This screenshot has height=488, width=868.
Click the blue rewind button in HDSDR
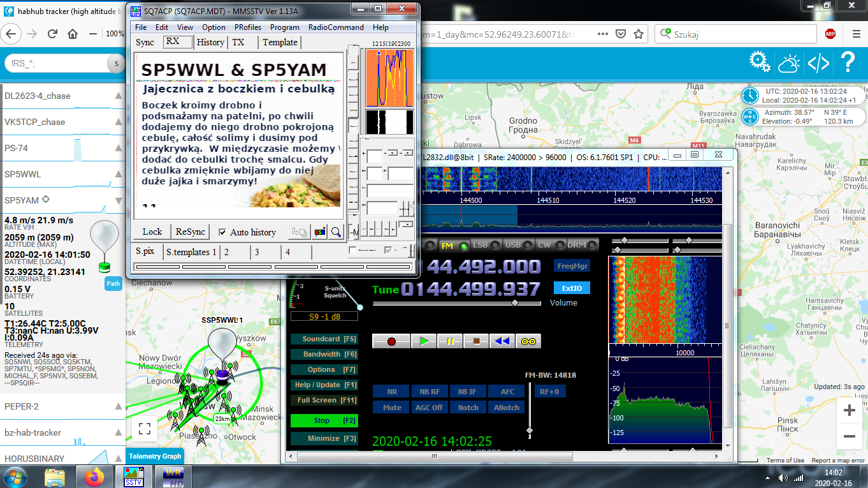502,341
